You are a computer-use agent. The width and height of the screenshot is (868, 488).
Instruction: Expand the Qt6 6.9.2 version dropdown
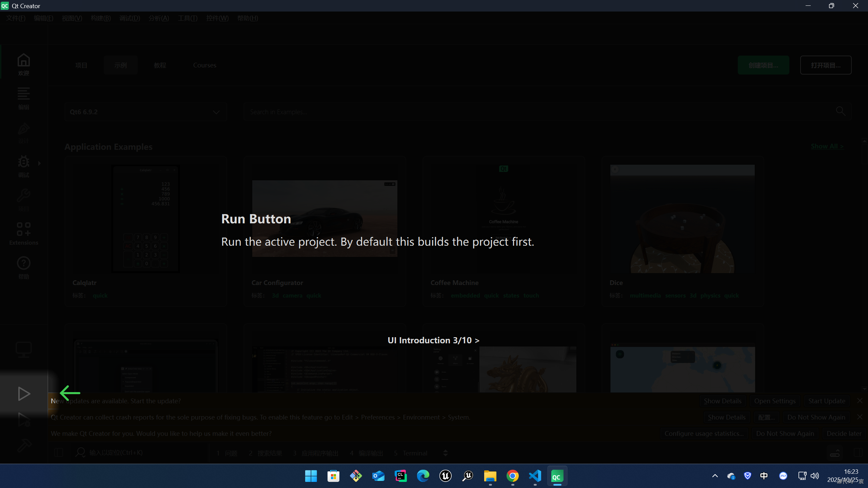point(216,112)
